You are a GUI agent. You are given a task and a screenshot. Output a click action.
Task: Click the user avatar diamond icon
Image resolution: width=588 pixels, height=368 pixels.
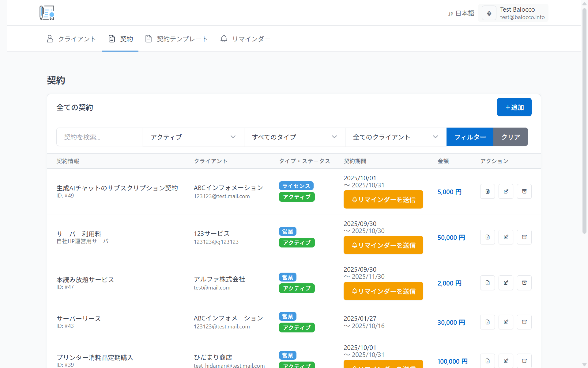point(489,13)
